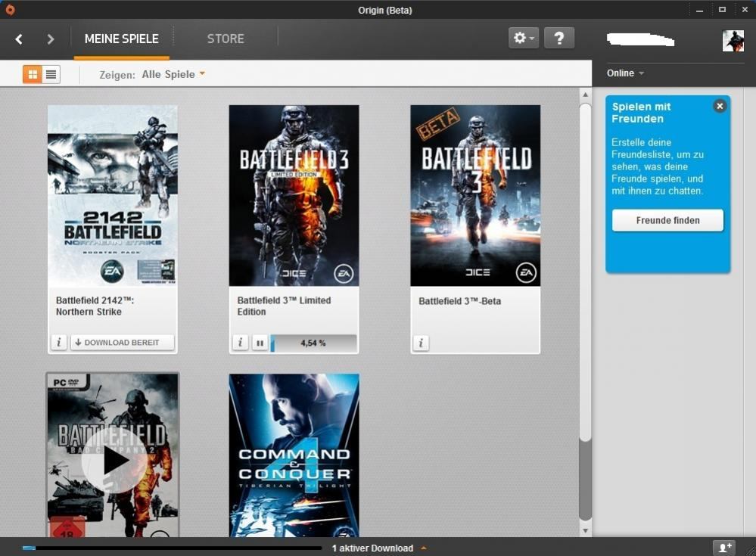Play Battlefield Bad Company 2
756x556 pixels.
[x=114, y=460]
